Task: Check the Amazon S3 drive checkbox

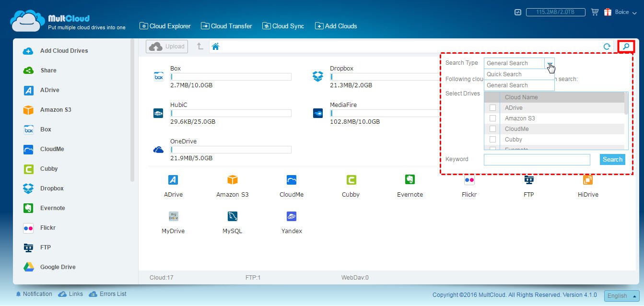Action: [492, 118]
